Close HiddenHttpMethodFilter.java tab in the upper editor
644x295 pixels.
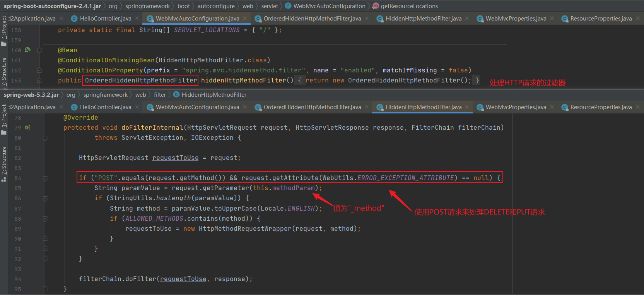[x=467, y=18]
